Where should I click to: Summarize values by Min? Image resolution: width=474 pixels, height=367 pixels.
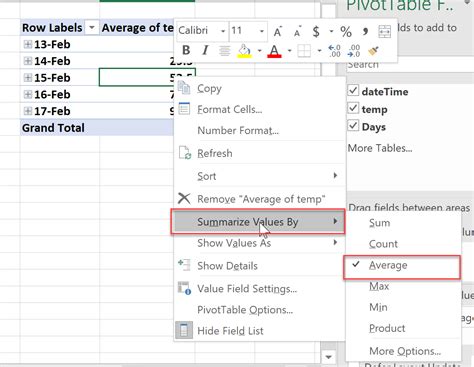point(403,307)
